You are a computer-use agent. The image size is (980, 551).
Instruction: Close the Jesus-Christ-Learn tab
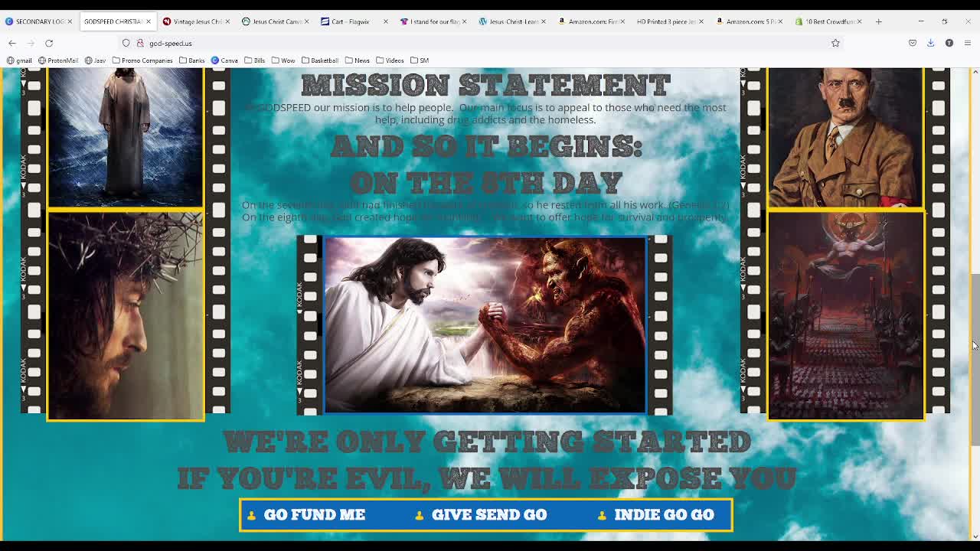[544, 21]
